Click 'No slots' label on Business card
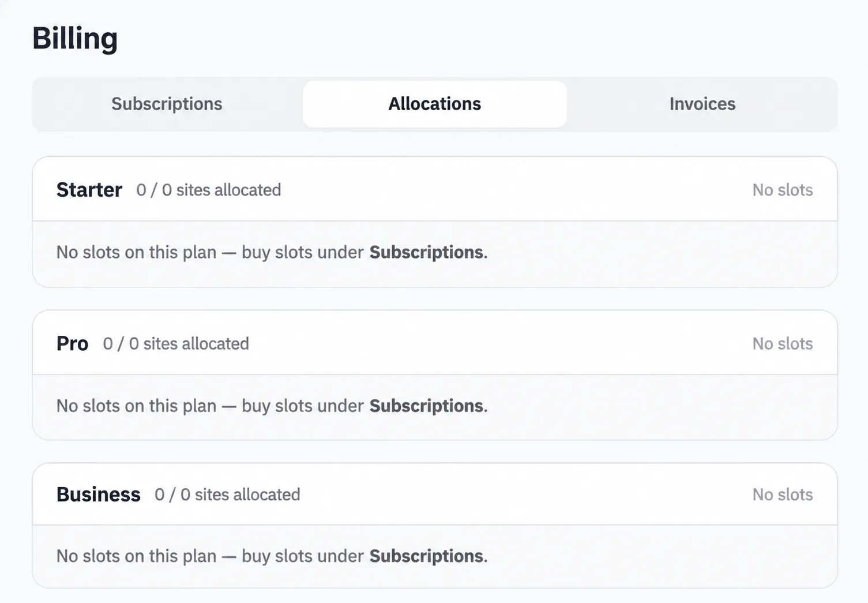This screenshot has width=868, height=603. [x=783, y=495]
